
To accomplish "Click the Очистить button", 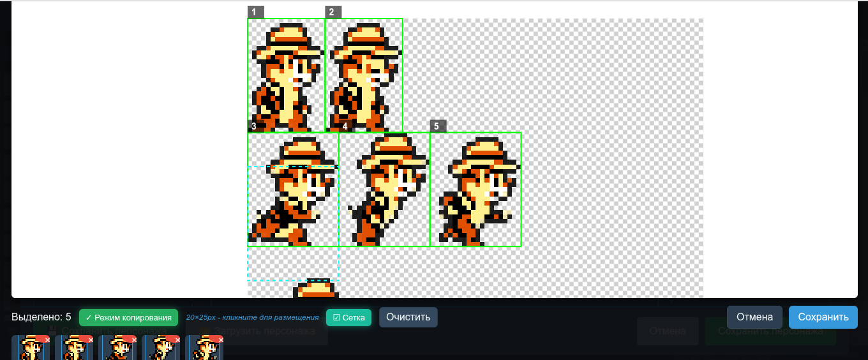I will [408, 317].
